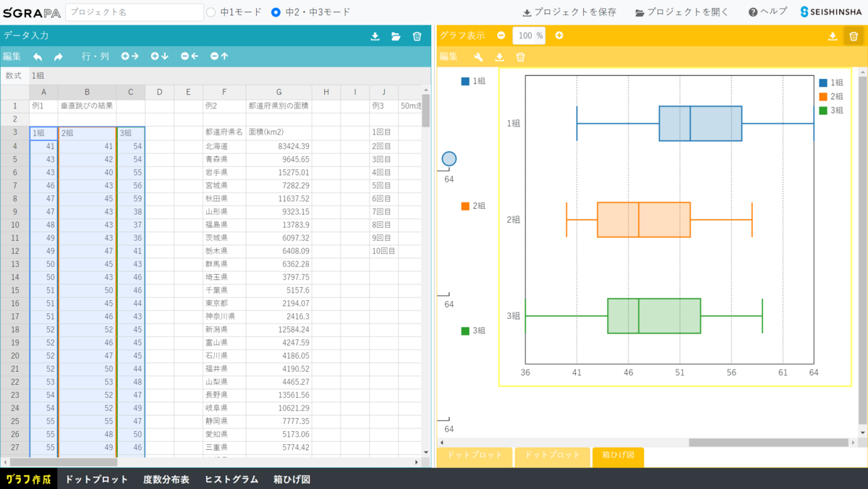This screenshot has width=868, height=489.
Task: Click green 3組 swatch in left legend
Action: click(x=466, y=331)
